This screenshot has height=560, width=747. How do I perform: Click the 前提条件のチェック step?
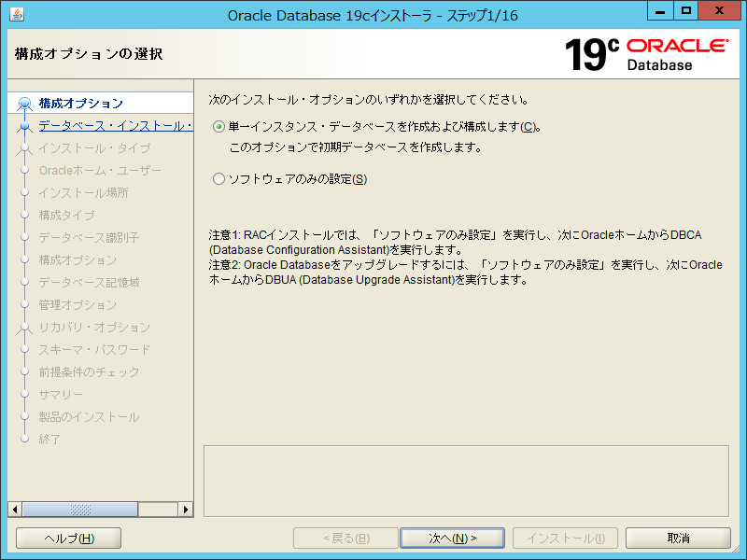click(89, 371)
